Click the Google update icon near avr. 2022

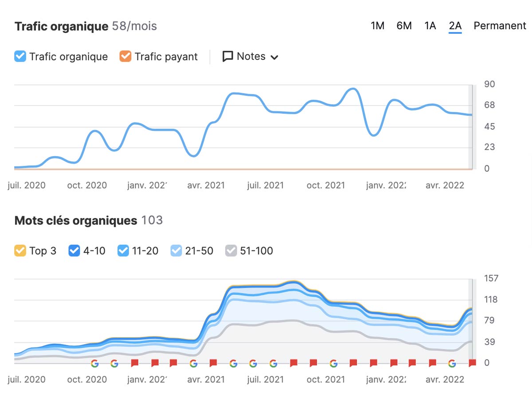click(452, 364)
